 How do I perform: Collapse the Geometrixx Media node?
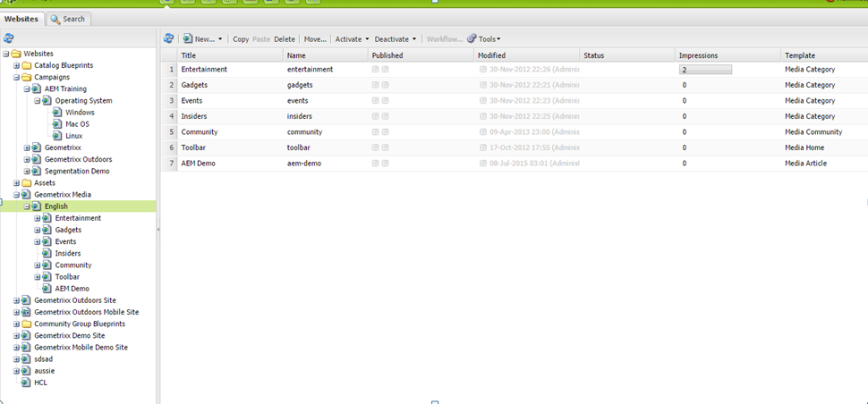pos(16,195)
